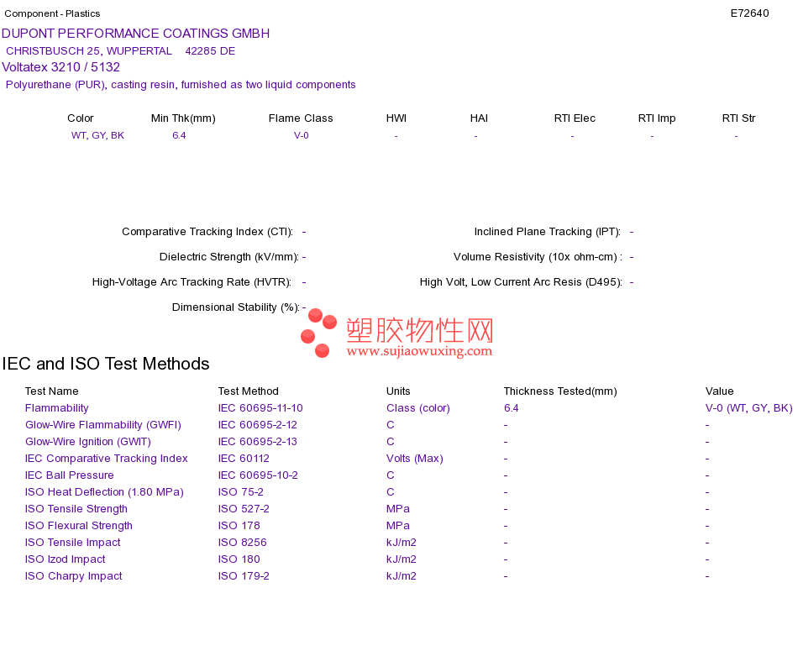Click the Test Method column header
This screenshot has height=672, width=798.
[x=249, y=391]
